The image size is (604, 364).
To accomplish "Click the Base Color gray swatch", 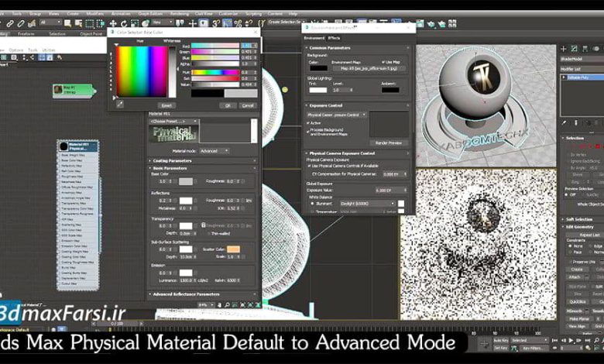I will point(186,181).
